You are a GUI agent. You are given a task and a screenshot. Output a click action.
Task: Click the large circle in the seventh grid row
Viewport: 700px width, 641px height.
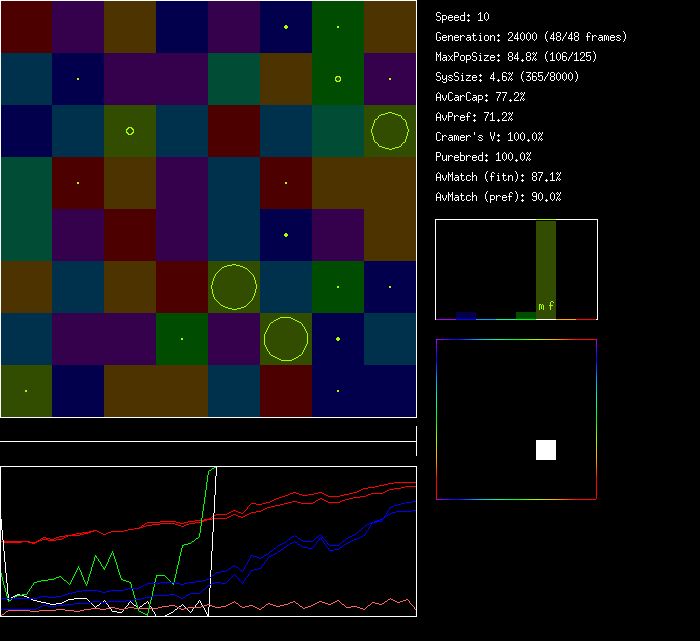coord(286,339)
